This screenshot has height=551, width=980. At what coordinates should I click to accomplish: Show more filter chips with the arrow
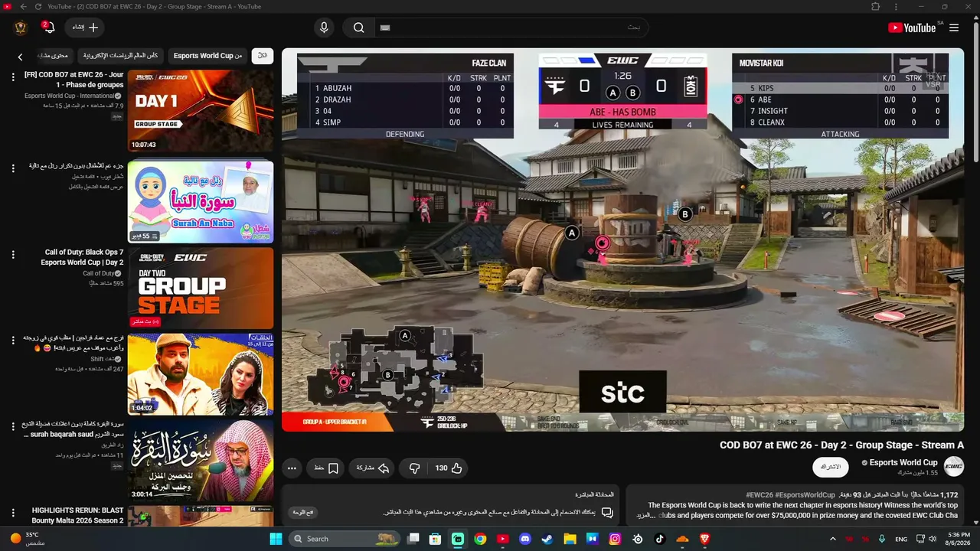pyautogui.click(x=21, y=57)
